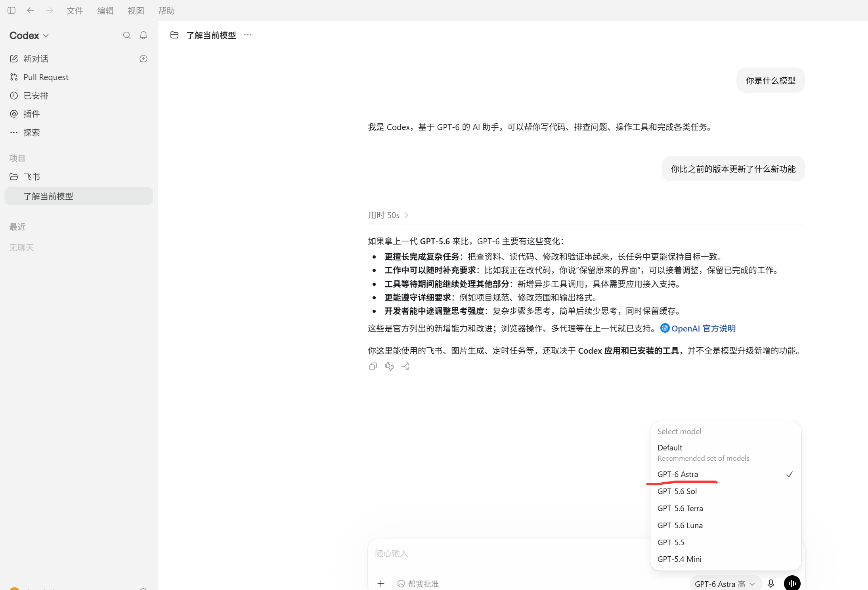
Task: Toggle the sidebar panel icon
Action: coord(11,10)
